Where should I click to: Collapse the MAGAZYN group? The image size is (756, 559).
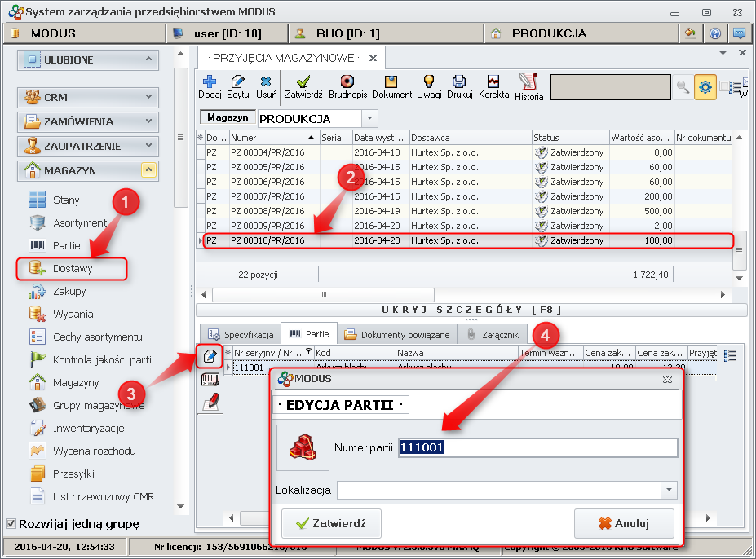point(148,170)
